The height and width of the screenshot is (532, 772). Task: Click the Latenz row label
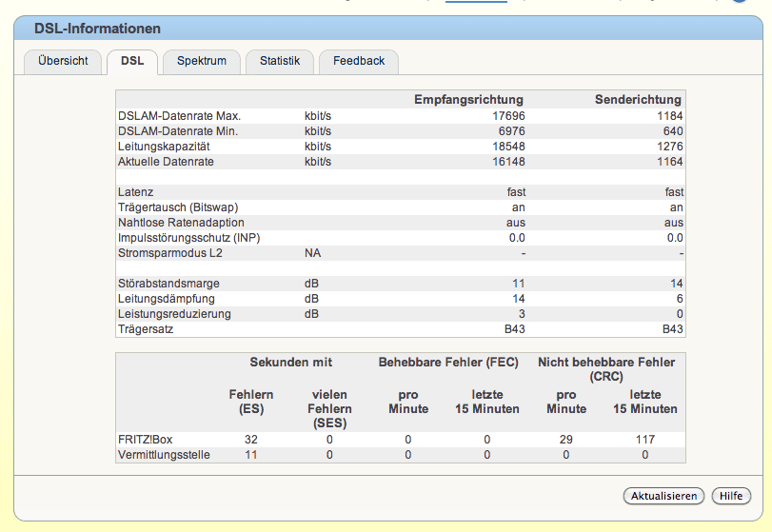[x=135, y=192]
